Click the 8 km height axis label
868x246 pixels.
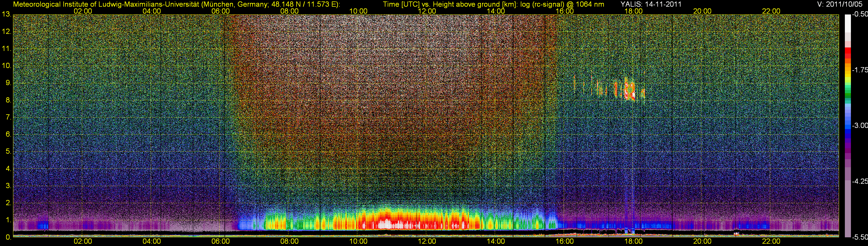[x=8, y=100]
